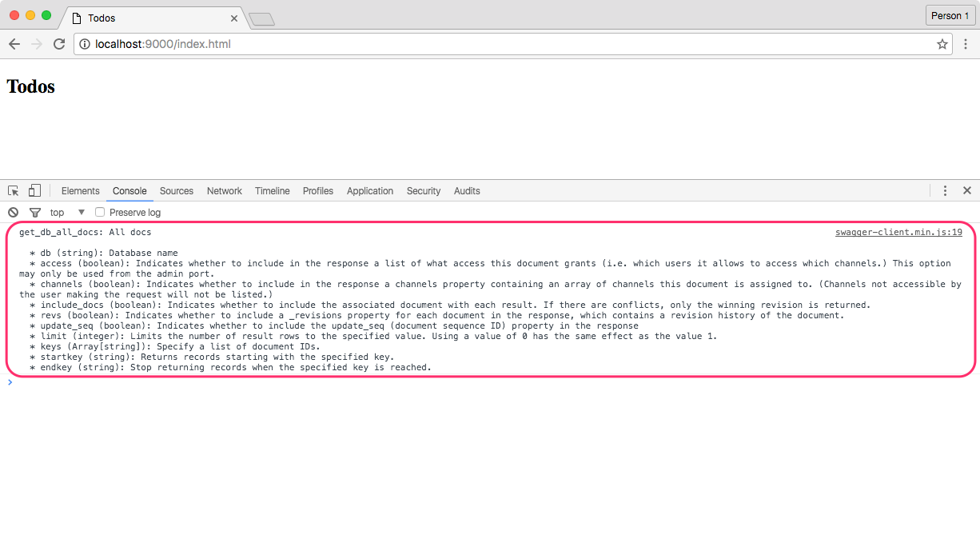Click the Person 1 profile button
This screenshot has height=539, width=980.
point(950,16)
